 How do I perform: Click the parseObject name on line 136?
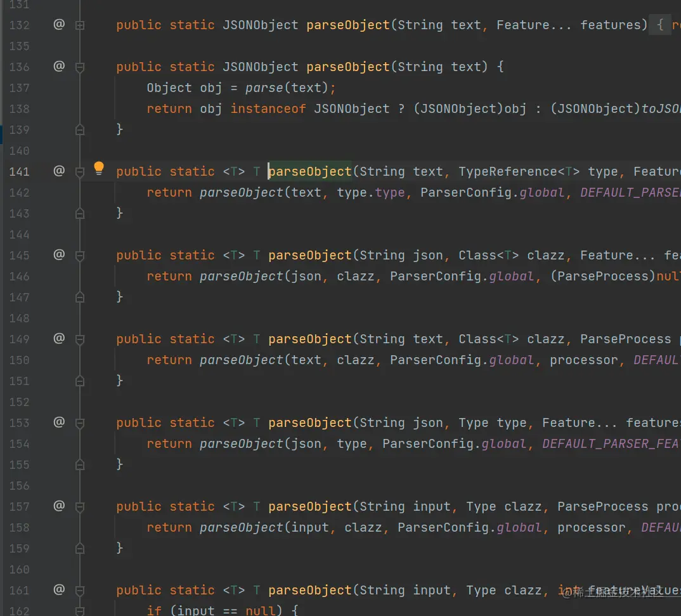pyautogui.click(x=348, y=67)
